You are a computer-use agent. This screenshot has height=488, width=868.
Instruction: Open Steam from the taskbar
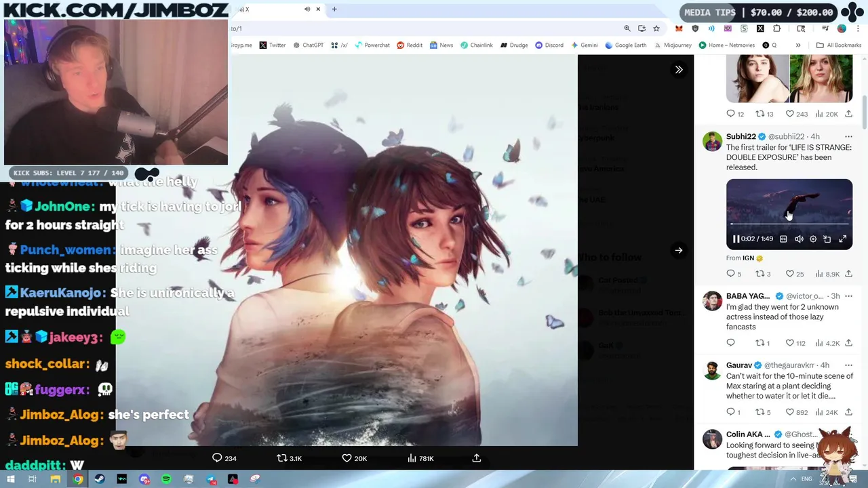(100, 479)
